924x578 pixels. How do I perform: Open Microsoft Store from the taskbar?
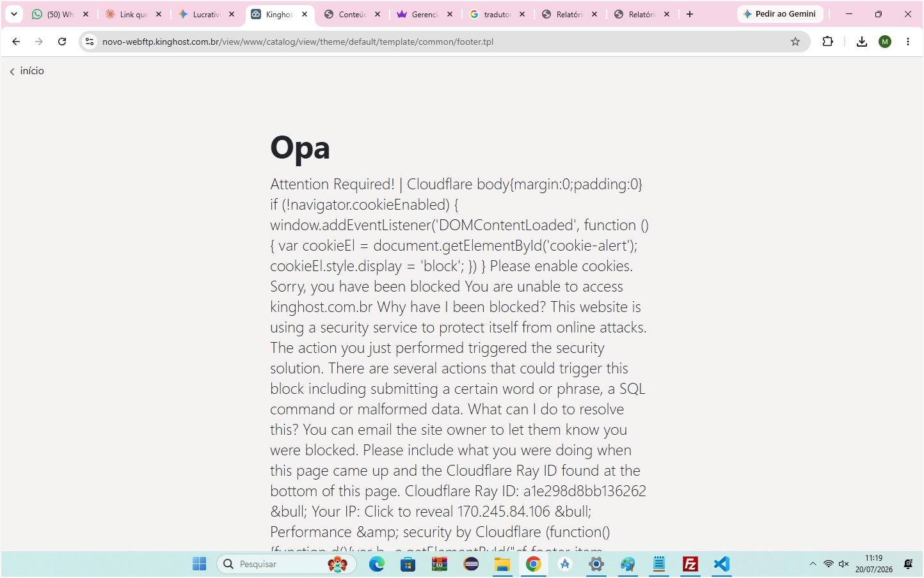pos(408,564)
